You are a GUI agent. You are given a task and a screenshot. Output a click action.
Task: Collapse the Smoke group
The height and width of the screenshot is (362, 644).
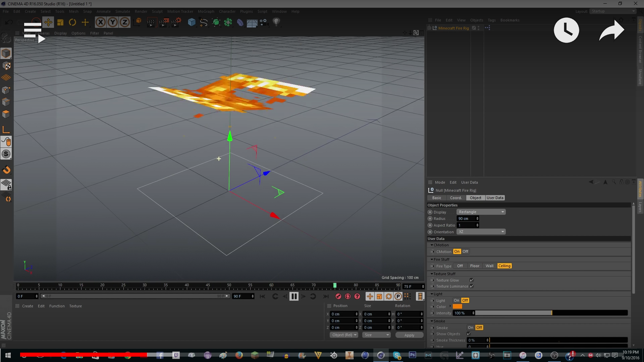tap(432, 321)
